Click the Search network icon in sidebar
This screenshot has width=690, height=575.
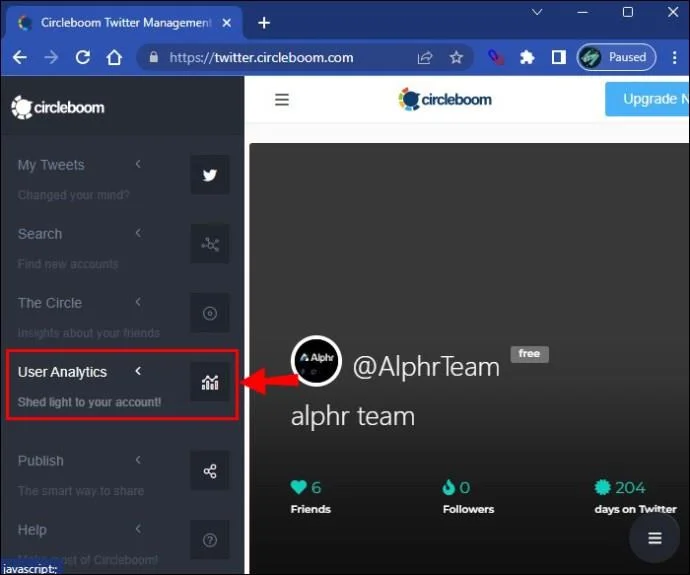[x=210, y=244]
